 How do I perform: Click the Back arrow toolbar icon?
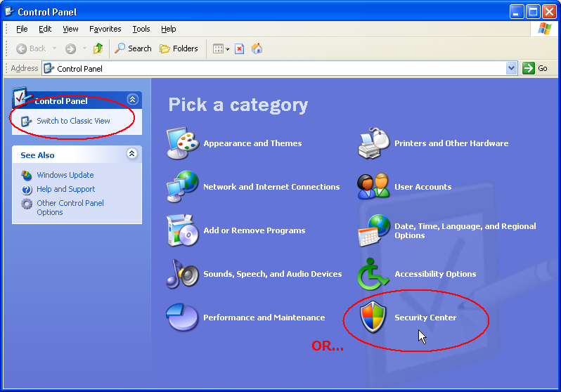[x=22, y=48]
